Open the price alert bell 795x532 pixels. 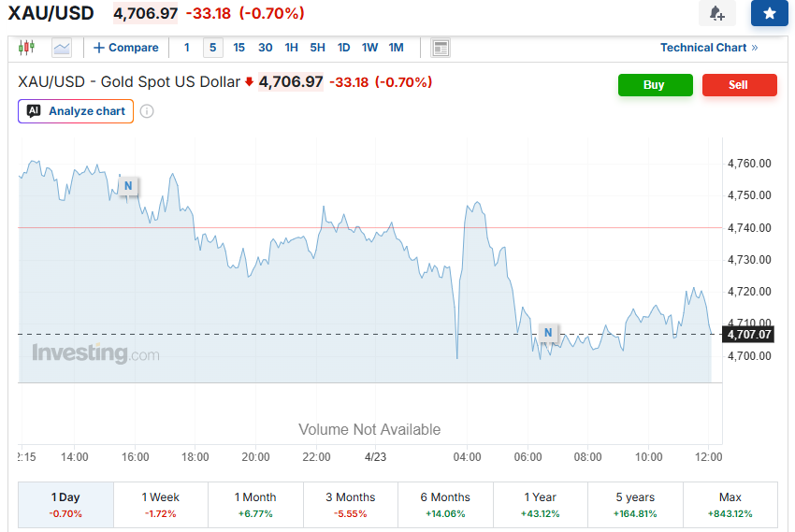(x=716, y=13)
